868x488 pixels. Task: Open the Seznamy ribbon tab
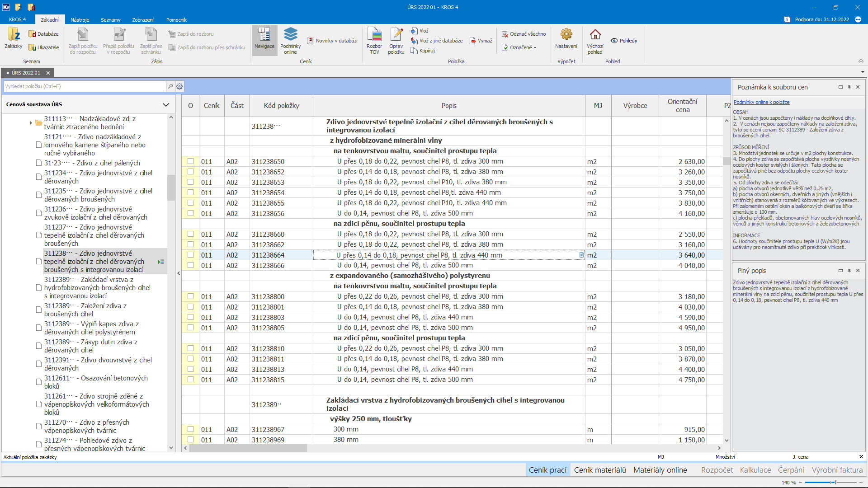click(x=110, y=20)
